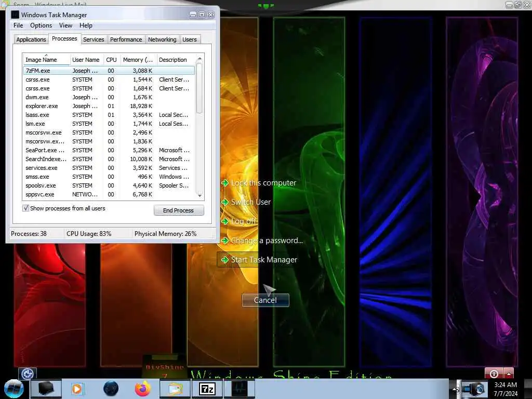Viewport: 532px width, 399px height.
Task: Select the lsm.exe process
Action: (109, 124)
